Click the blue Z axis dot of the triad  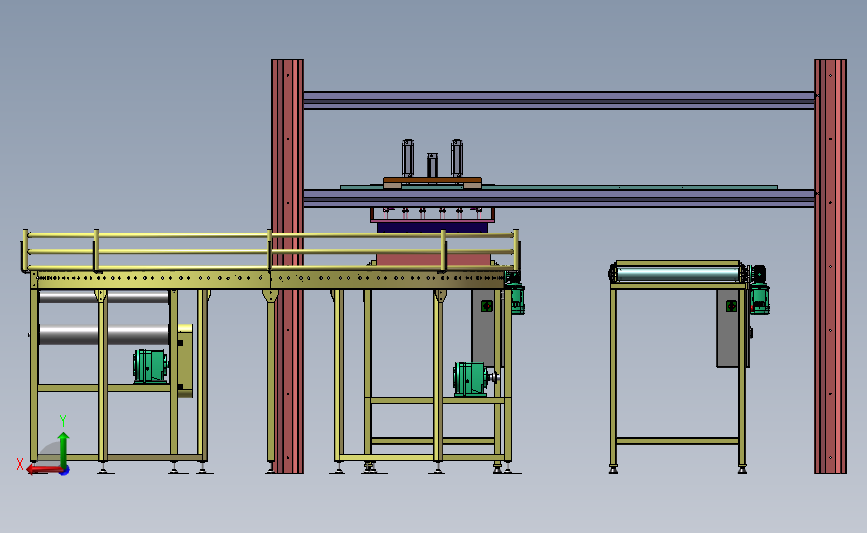[65, 471]
